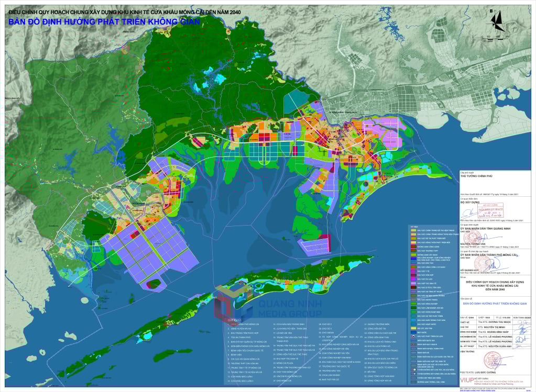
Task: Click the red stamp of Bộ Xây Dựng
Action: 490,210
